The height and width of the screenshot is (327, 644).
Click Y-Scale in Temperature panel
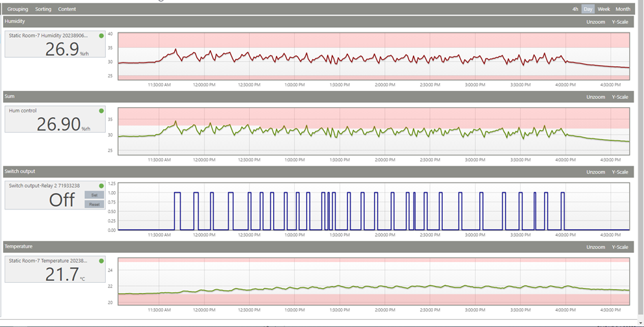tap(620, 247)
